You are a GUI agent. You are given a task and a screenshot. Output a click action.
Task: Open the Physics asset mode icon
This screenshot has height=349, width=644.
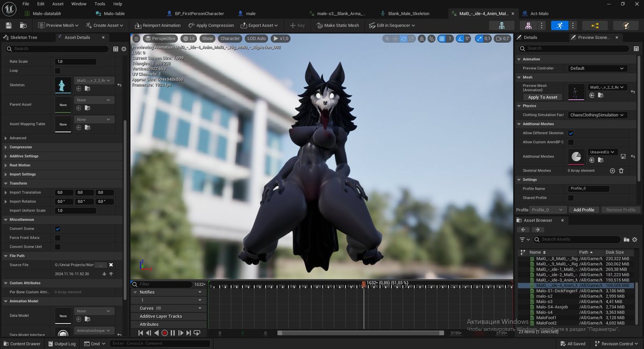coord(626,25)
